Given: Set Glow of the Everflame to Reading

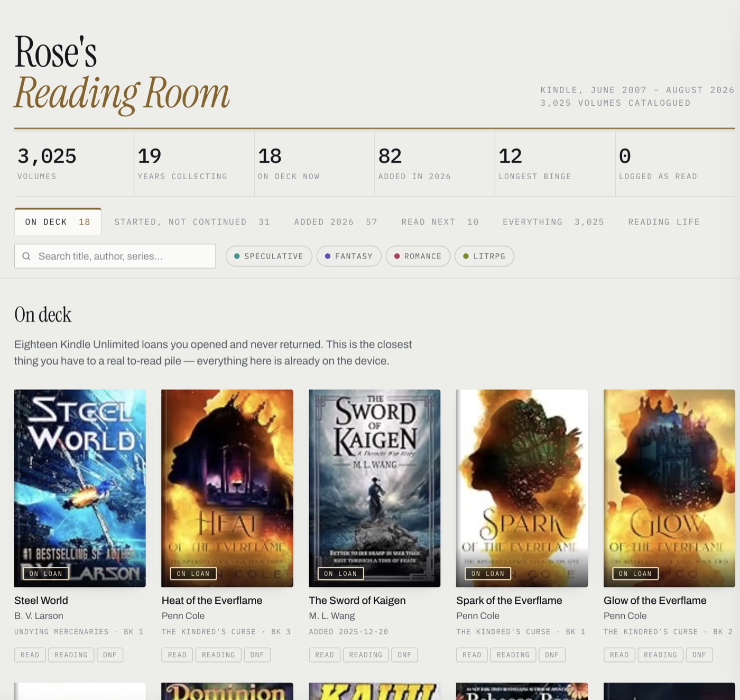Looking at the screenshot, I should [x=661, y=655].
